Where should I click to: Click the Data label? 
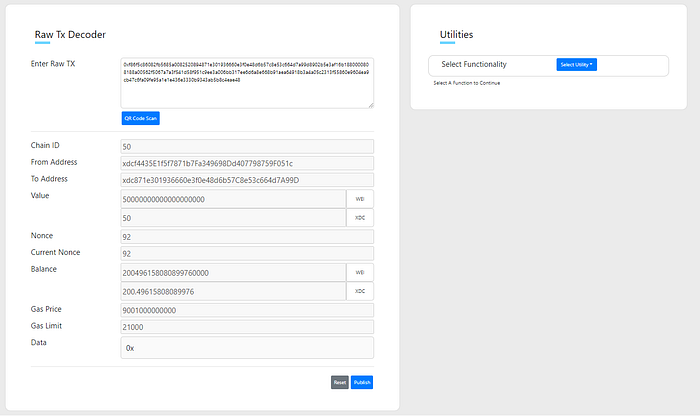pyautogui.click(x=38, y=342)
